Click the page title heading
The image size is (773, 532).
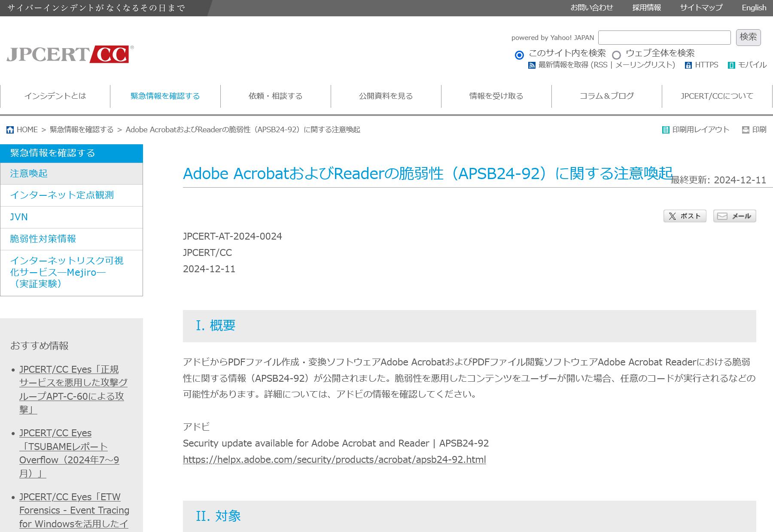coord(428,173)
